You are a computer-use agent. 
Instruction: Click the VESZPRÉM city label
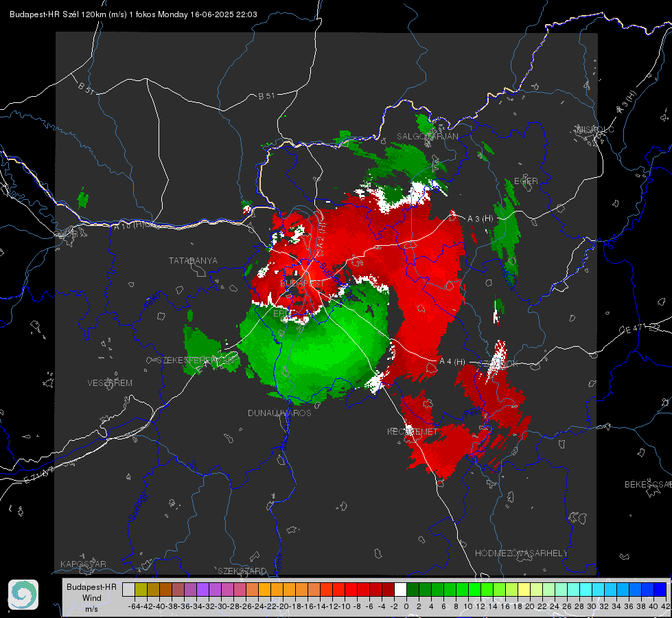coord(110,383)
